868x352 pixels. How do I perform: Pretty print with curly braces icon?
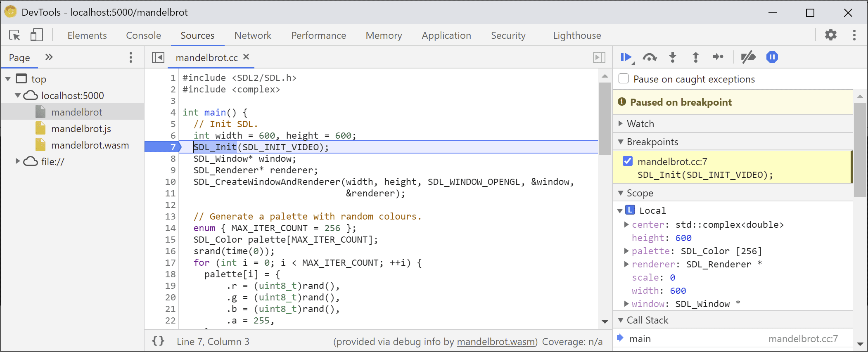tap(158, 341)
